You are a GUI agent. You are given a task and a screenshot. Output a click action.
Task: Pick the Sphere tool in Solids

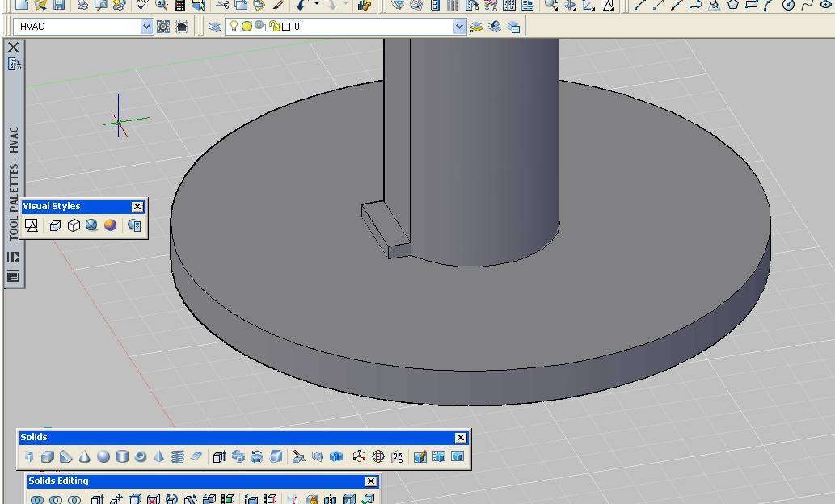pyautogui.click(x=103, y=457)
